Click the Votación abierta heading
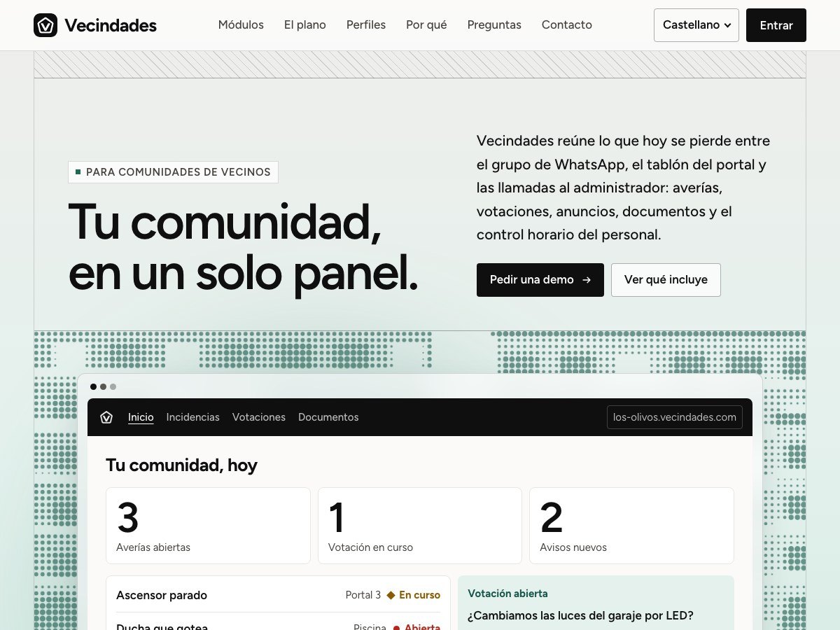This screenshot has height=630, width=840. click(507, 594)
